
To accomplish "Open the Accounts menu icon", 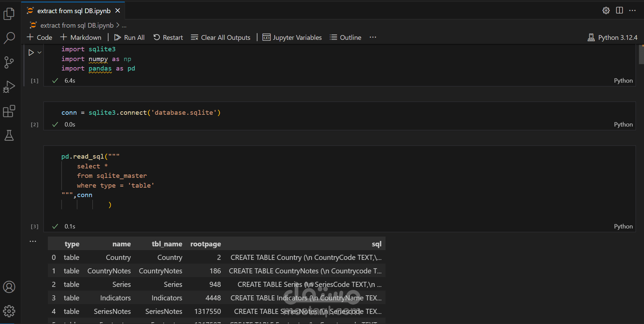I will [x=9, y=287].
